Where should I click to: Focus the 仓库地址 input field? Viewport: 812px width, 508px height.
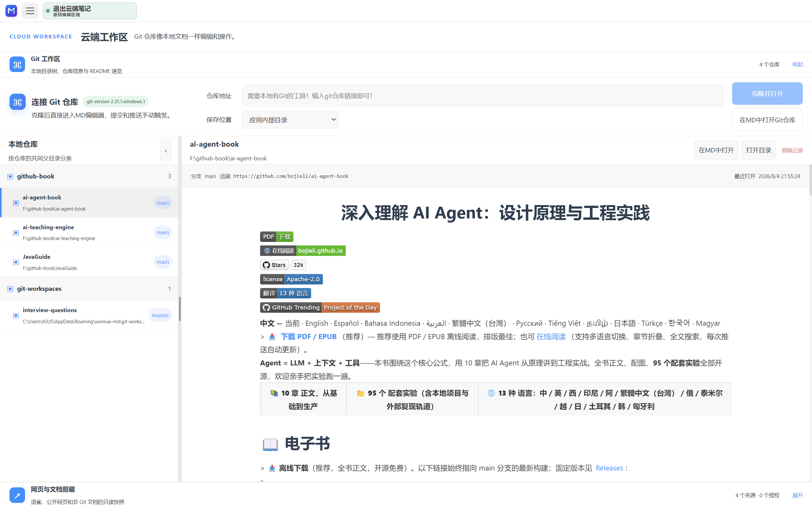[482, 96]
